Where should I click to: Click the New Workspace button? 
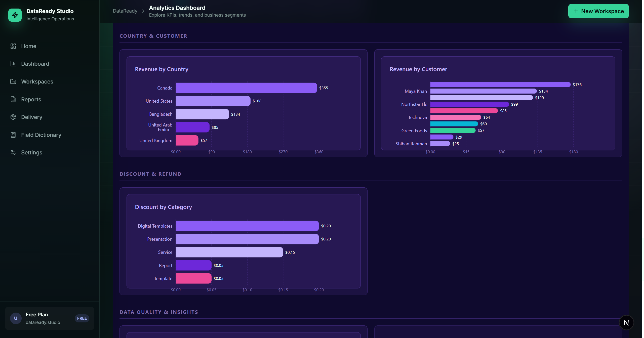[598, 11]
